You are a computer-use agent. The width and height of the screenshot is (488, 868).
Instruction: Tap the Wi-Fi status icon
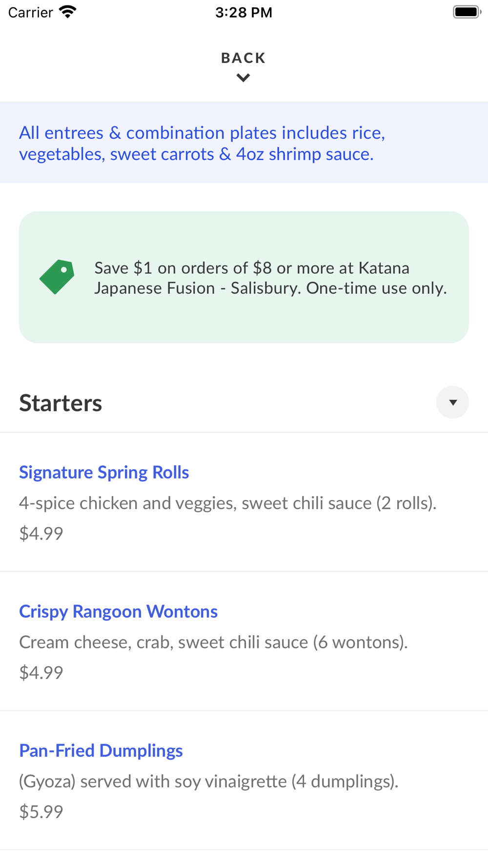(68, 12)
